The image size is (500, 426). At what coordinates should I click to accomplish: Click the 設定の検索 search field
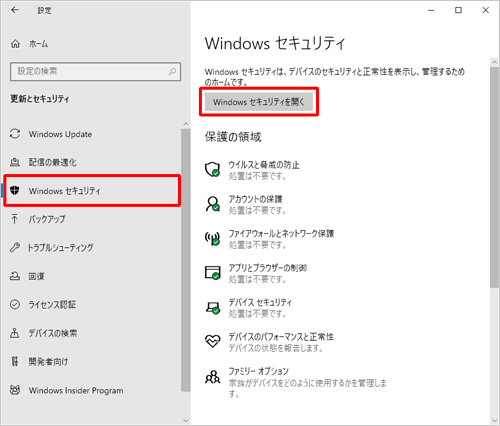(96, 71)
